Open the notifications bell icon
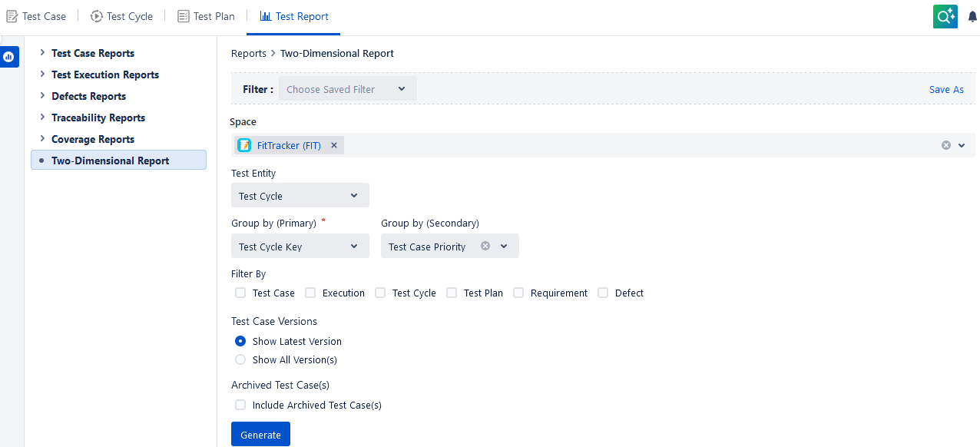This screenshot has height=447, width=980. click(x=971, y=15)
